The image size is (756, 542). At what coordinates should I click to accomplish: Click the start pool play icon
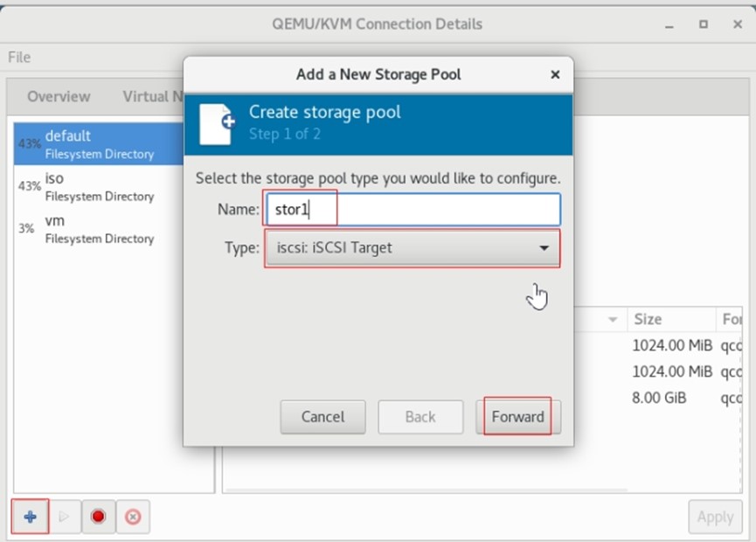[64, 517]
